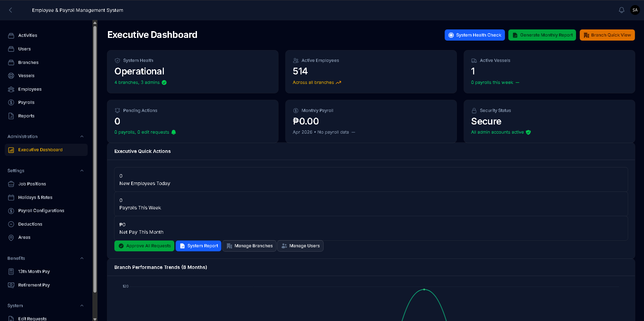Open Payroll Configurations
Image resolution: width=644 pixels, height=321 pixels.
pos(46,211)
